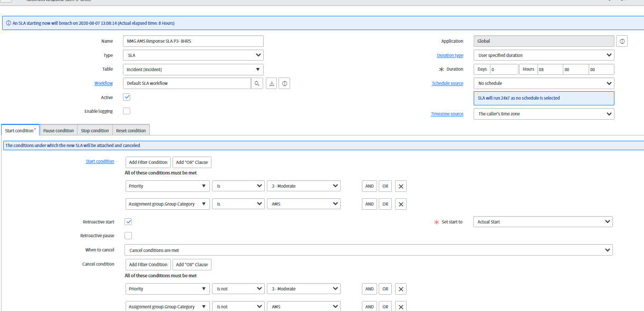This screenshot has width=644, height=311.
Task: Remove the Priority is not cancel condition
Action: pos(401,289)
